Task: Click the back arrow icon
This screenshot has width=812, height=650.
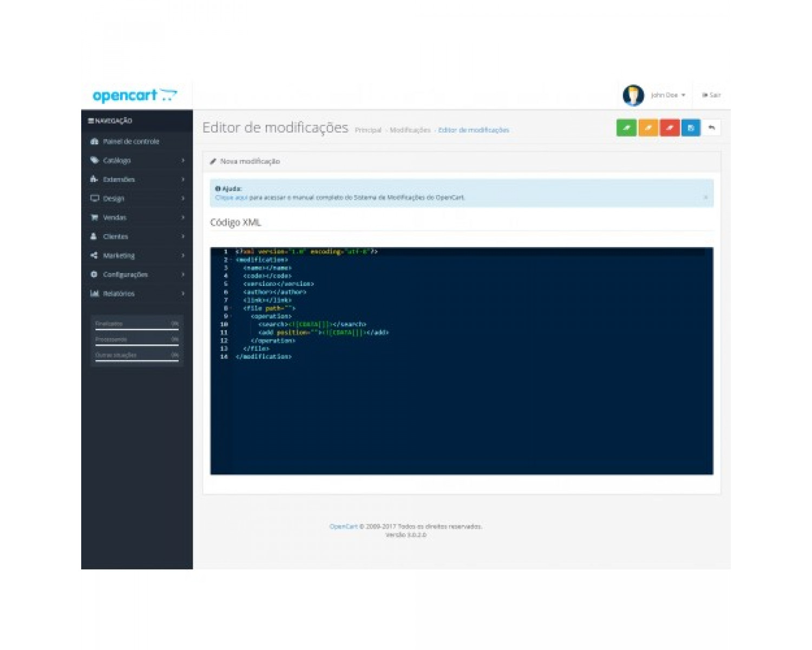Action: [x=712, y=128]
